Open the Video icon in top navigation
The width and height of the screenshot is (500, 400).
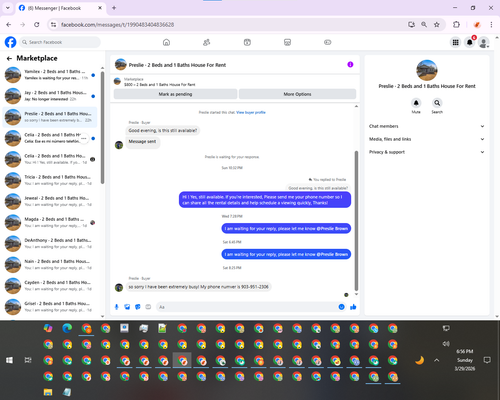247,42
